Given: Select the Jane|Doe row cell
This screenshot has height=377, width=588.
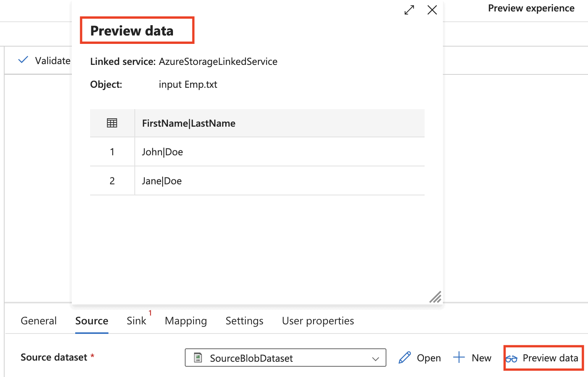Looking at the screenshot, I should [x=162, y=181].
